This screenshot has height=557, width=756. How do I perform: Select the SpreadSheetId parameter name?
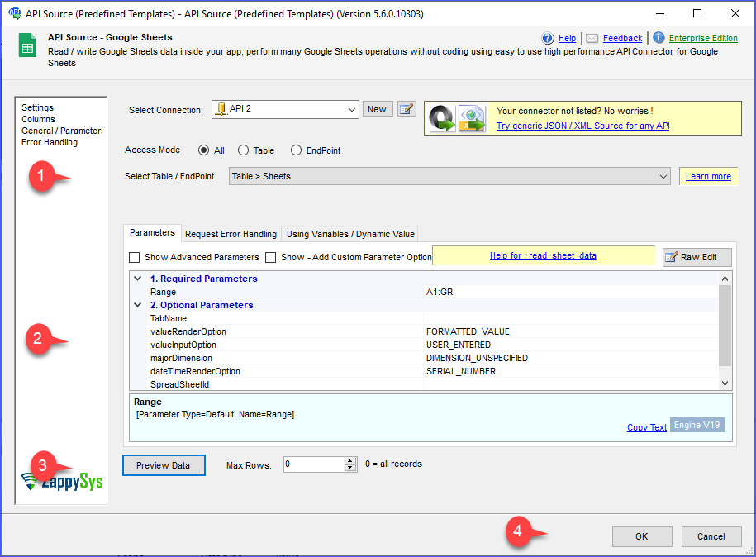[x=179, y=384]
